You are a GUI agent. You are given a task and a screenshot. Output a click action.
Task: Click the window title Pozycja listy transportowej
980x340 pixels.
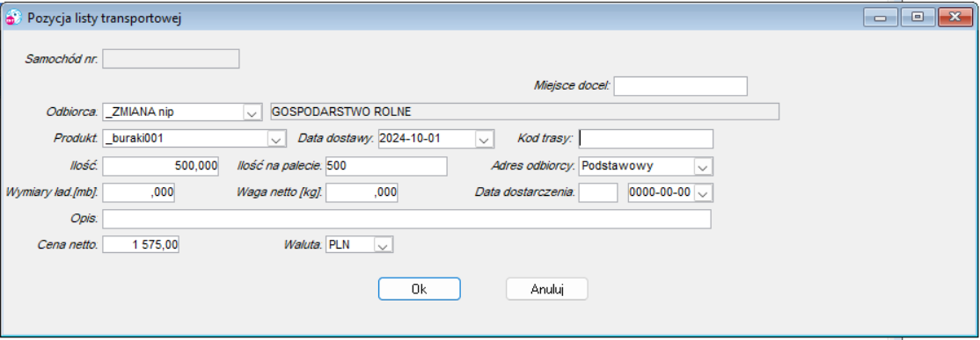coord(105,18)
